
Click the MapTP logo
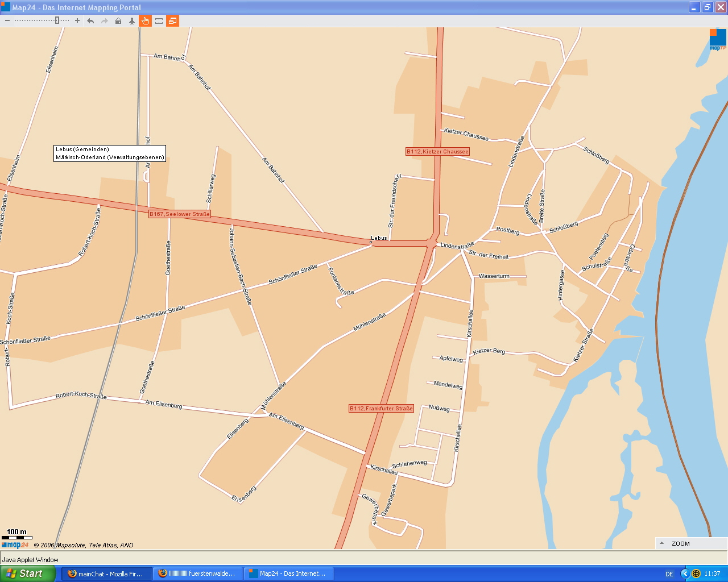[x=718, y=40]
